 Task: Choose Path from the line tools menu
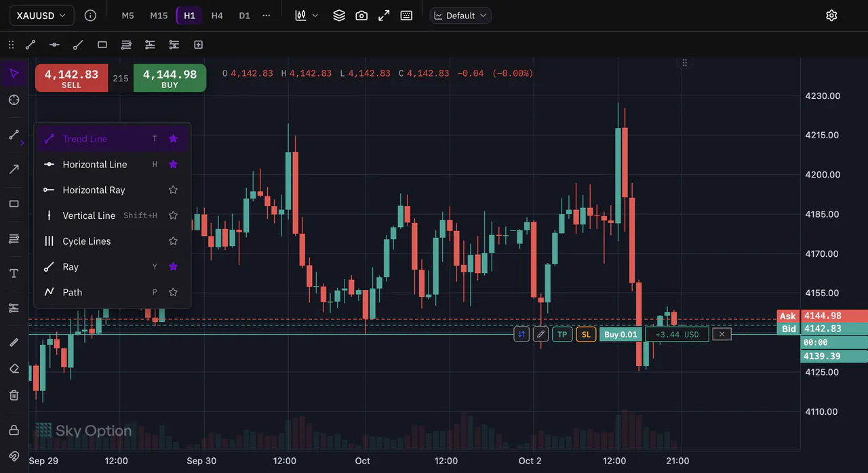pyautogui.click(x=113, y=292)
